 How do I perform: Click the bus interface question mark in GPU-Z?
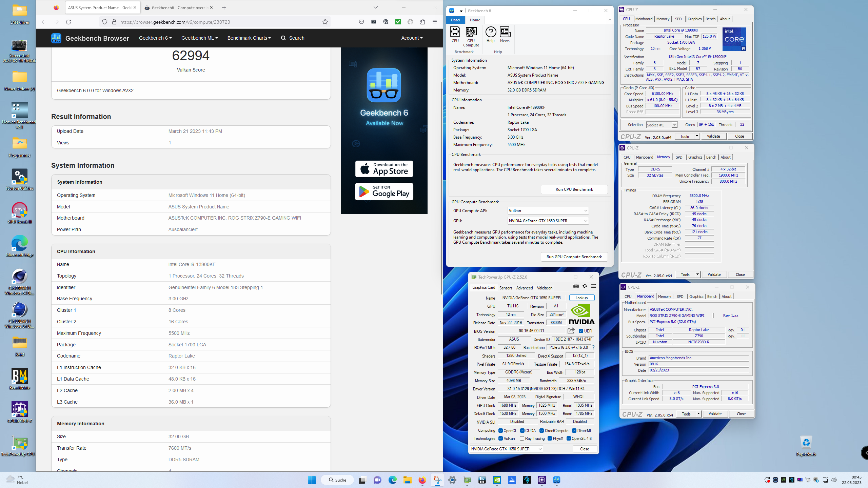click(x=593, y=347)
